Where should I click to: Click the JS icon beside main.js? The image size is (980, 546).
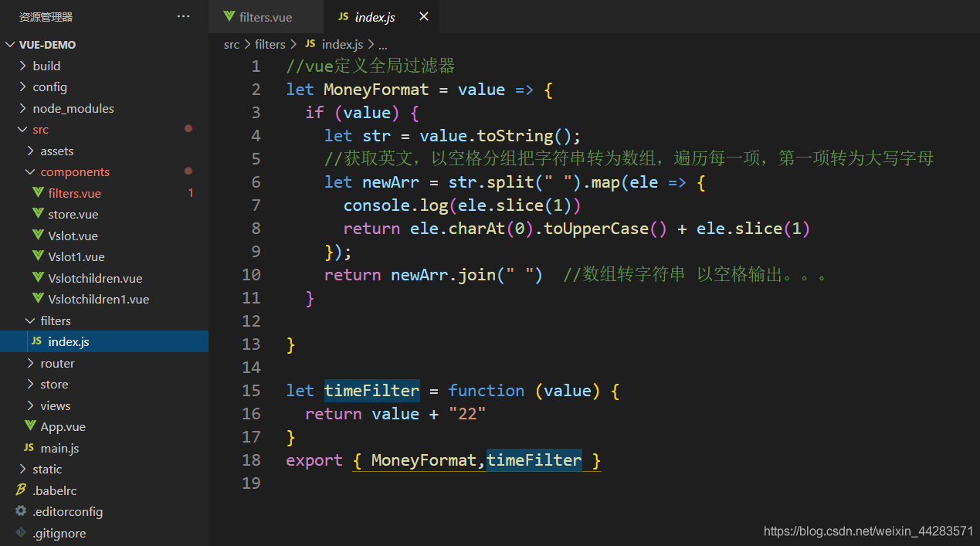29,448
